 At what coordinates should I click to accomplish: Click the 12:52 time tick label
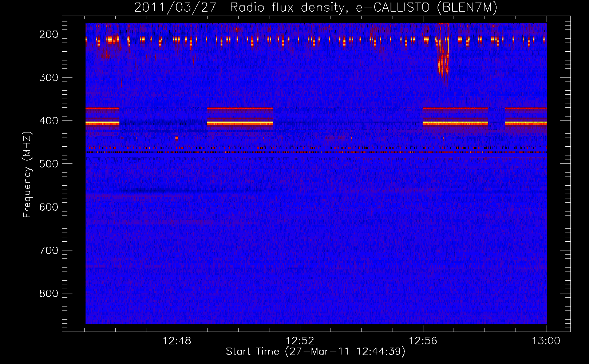[300, 341]
